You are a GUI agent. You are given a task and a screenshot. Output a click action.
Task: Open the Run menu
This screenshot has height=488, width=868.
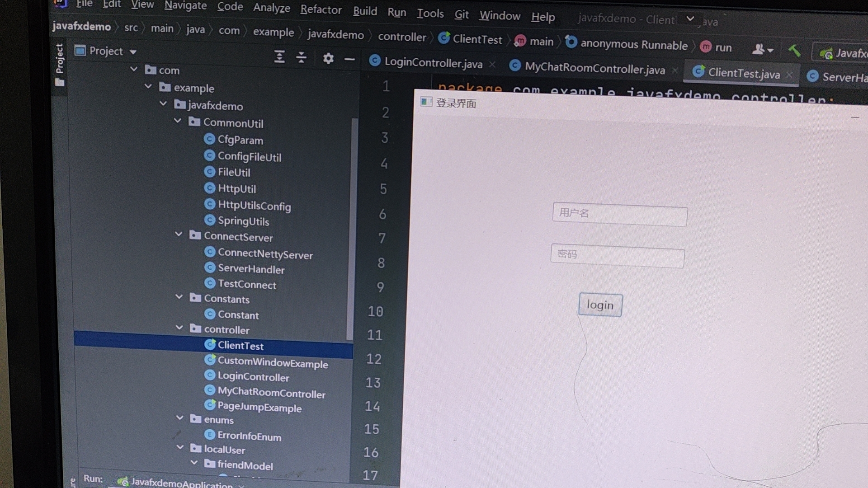tap(396, 12)
